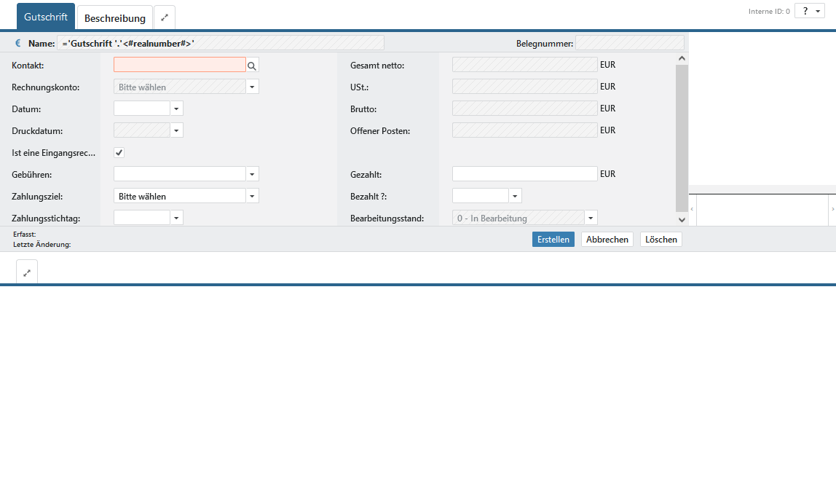This screenshot has width=836, height=504.
Task: Click the right chevron in side panel
Action: coord(832,209)
